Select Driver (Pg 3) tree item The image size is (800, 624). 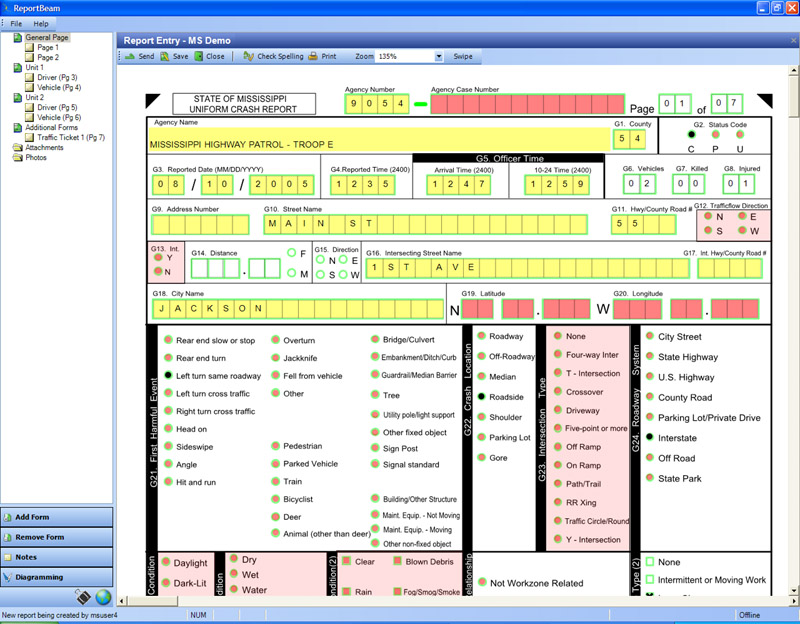click(x=57, y=78)
